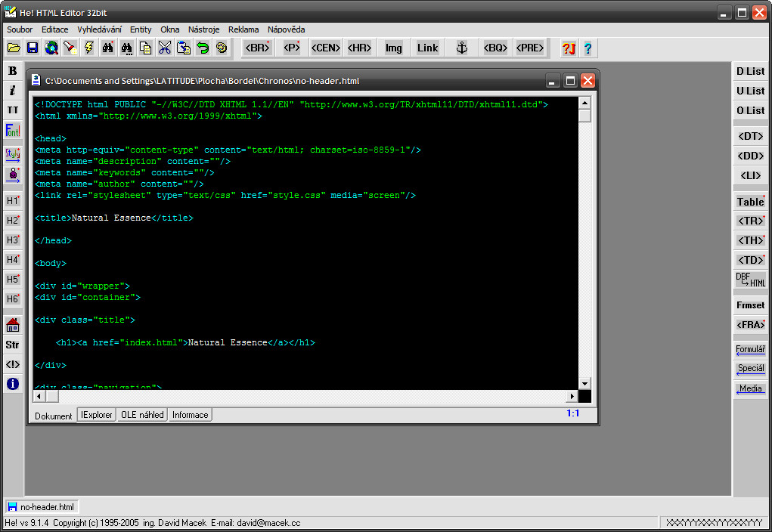Viewport: 772px width, 532px height.
Task: Click the globe browser preview icon
Action: pyautogui.click(x=51, y=48)
